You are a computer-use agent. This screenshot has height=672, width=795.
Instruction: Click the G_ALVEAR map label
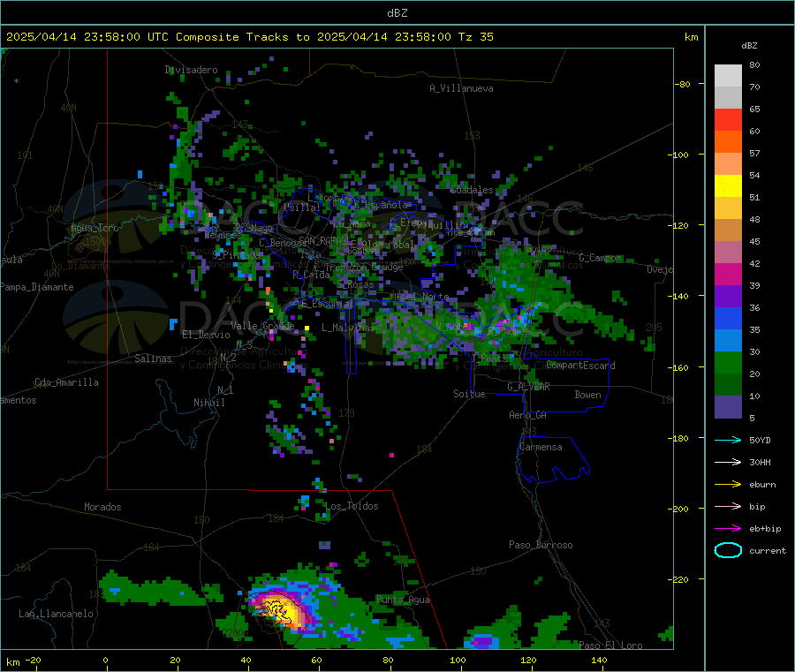(x=528, y=387)
